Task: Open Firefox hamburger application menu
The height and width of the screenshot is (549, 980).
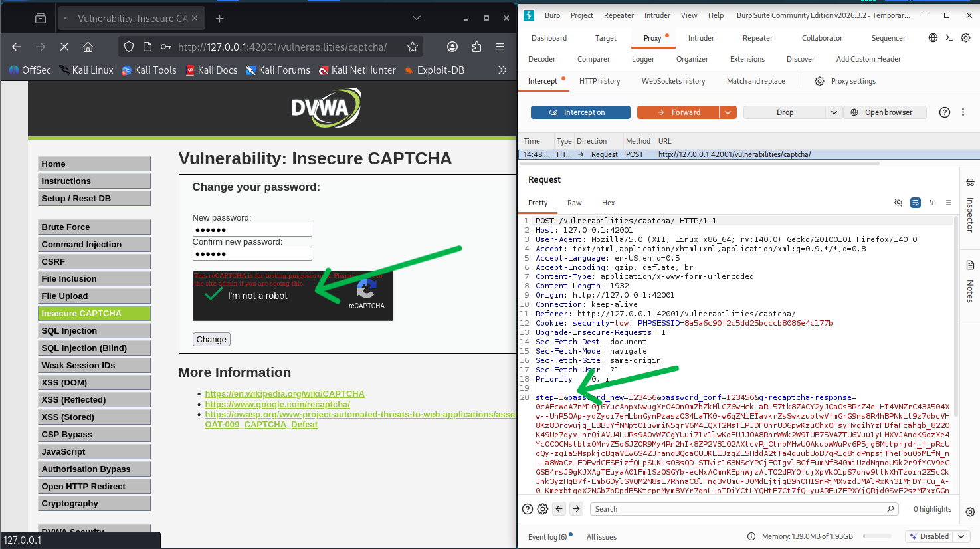Action: [x=500, y=47]
